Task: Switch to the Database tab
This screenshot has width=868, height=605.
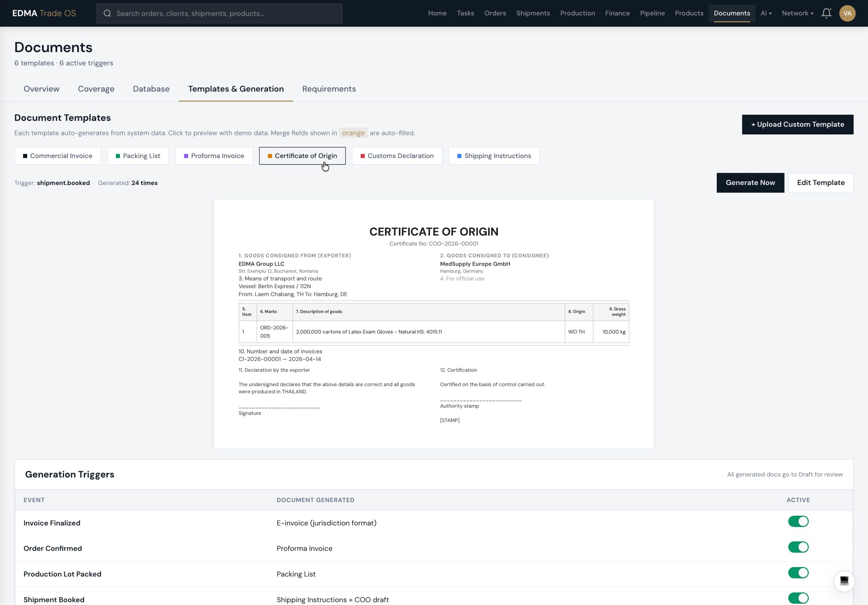Action: (151, 89)
